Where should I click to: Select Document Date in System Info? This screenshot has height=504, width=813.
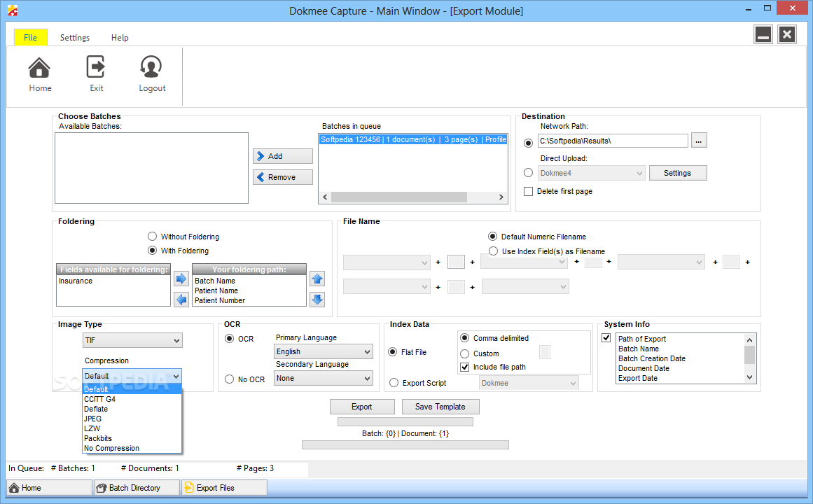pos(680,368)
